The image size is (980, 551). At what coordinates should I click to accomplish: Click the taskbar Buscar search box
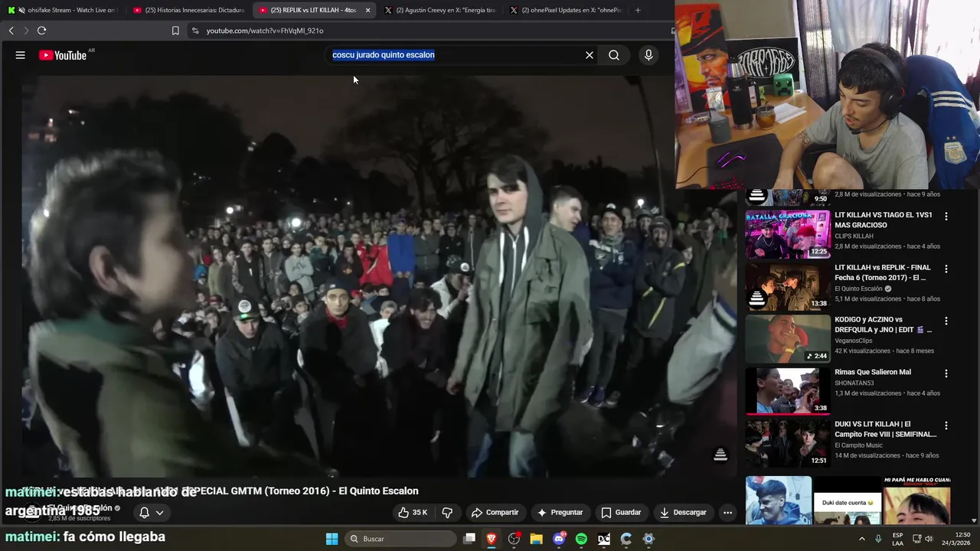pyautogui.click(x=400, y=539)
